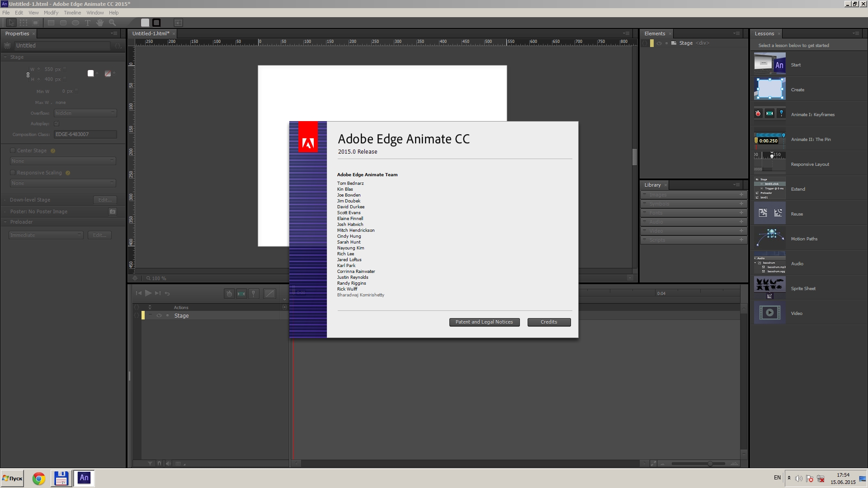Click the Responsive Scaling help icon

tap(68, 173)
